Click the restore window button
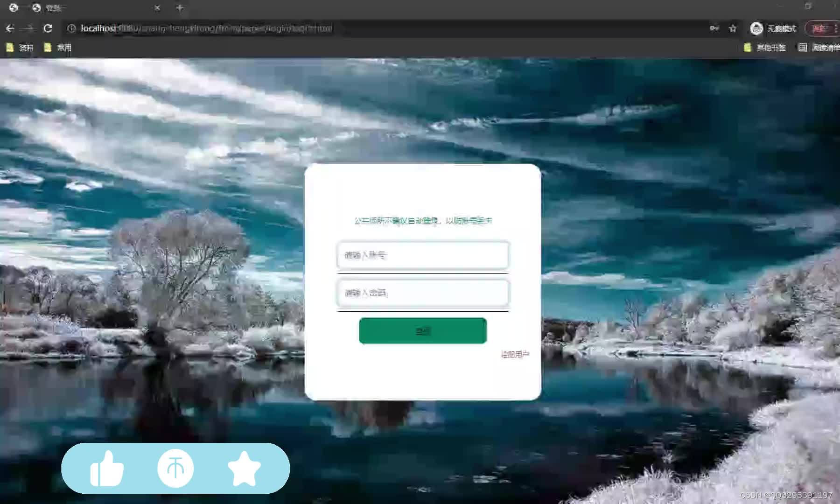Viewport: 840px width, 504px height. pyautogui.click(x=808, y=6)
